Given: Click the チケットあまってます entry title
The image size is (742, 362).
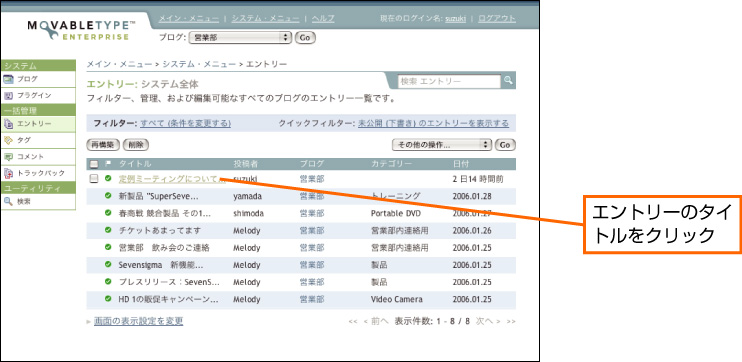Looking at the screenshot, I should point(159,230).
